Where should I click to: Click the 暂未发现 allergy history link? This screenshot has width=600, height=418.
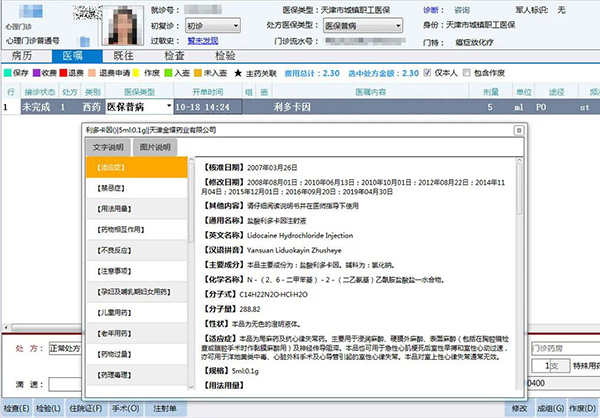[201, 42]
